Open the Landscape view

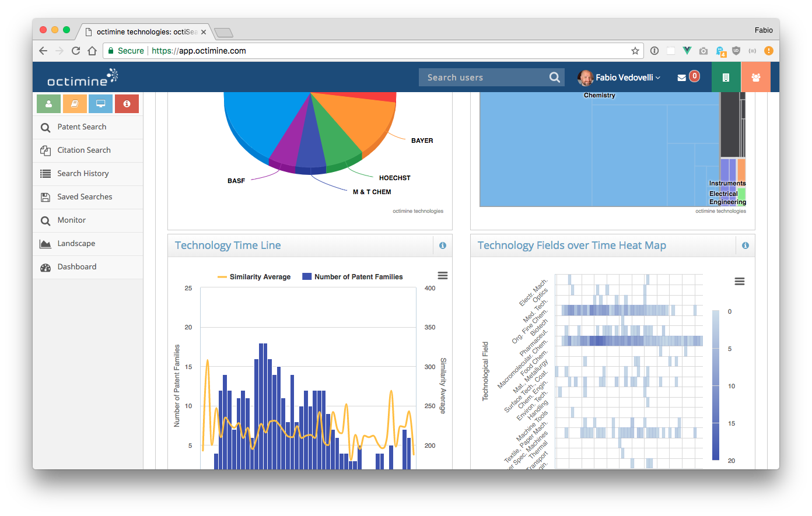(88, 244)
